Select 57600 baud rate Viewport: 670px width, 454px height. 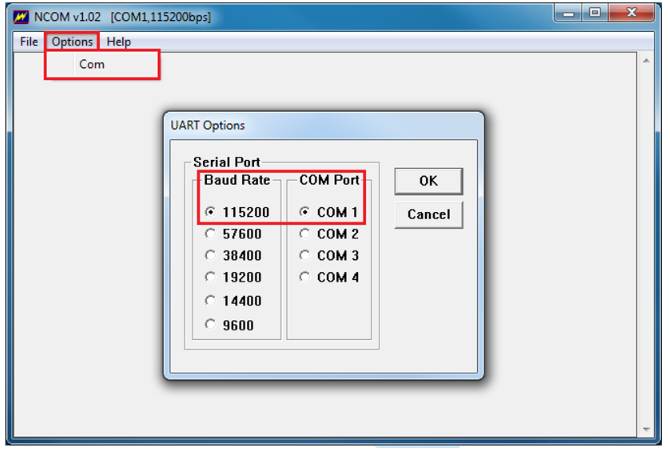210,234
